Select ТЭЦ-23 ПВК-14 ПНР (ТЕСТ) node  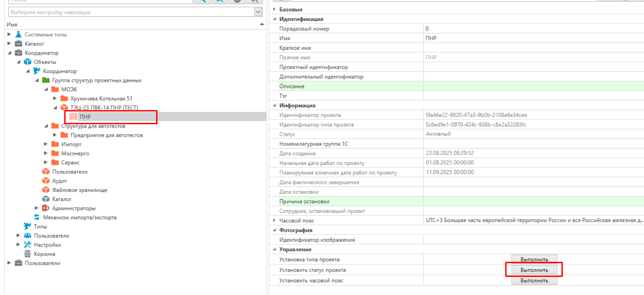pyautogui.click(x=104, y=107)
